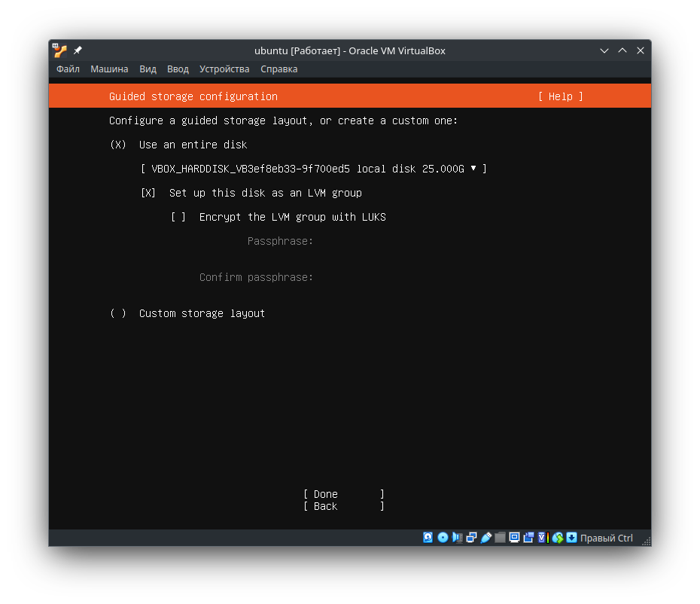Click the mouse integration status icon
700x604 pixels.
coord(558,538)
